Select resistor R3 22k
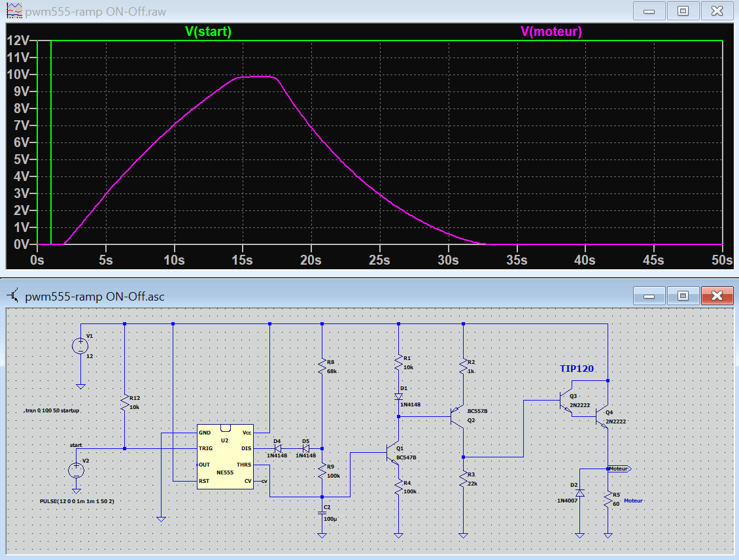This screenshot has width=739, height=560. 464,479
